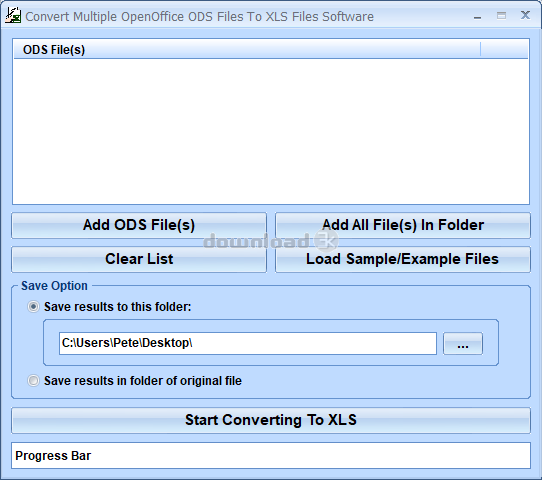Clear List of added files

tap(139, 259)
